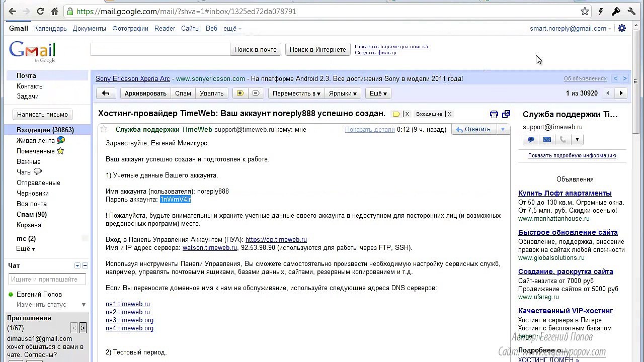Remove the Входящие label with its x
The width and height of the screenshot is (644, 362).
pyautogui.click(x=449, y=114)
